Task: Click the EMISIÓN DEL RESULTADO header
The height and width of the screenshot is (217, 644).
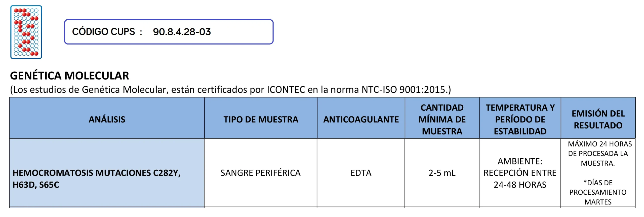Action: point(598,119)
